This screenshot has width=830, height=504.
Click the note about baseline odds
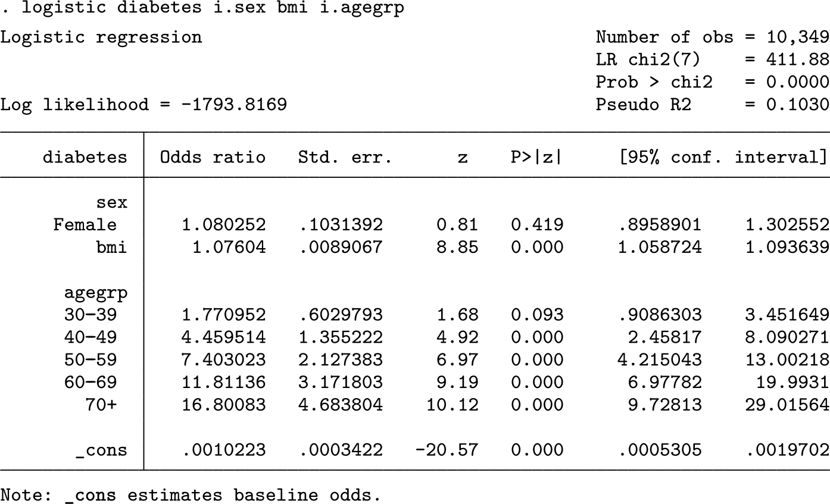coord(191,495)
